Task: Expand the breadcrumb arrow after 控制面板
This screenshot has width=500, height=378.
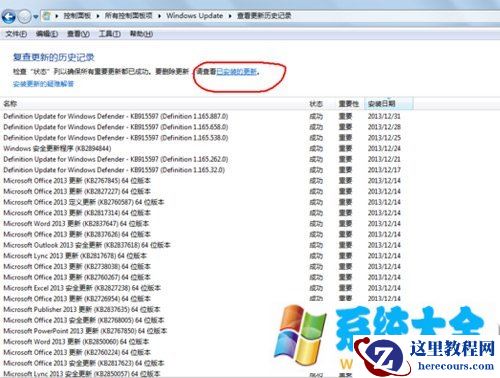Action: click(98, 16)
